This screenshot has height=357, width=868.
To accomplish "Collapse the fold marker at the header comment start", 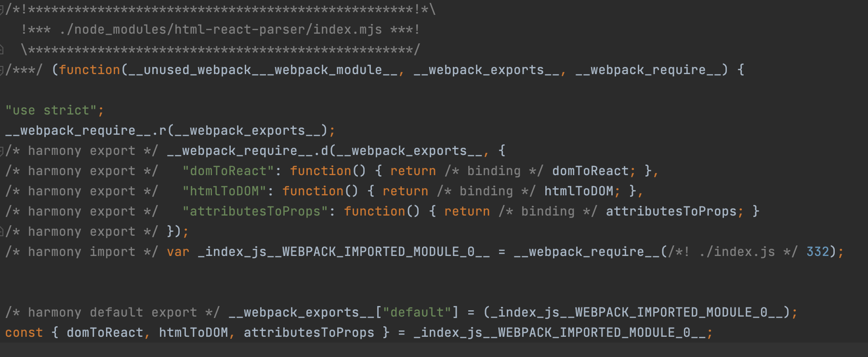I will click(1, 10).
